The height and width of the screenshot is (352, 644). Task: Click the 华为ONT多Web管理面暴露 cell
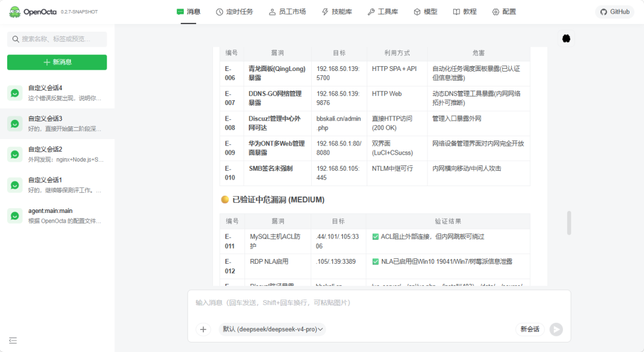[277, 149]
